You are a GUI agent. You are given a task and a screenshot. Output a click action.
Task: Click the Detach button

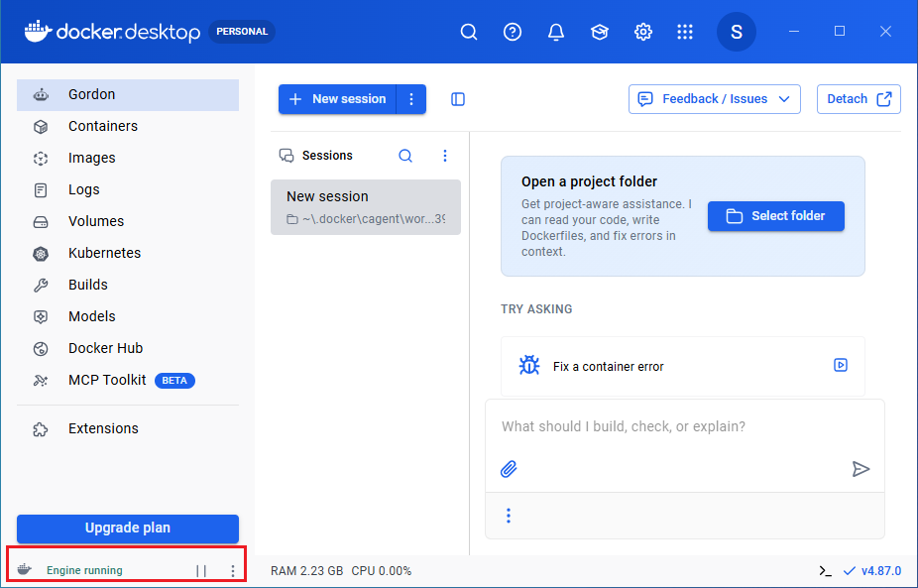tap(859, 99)
